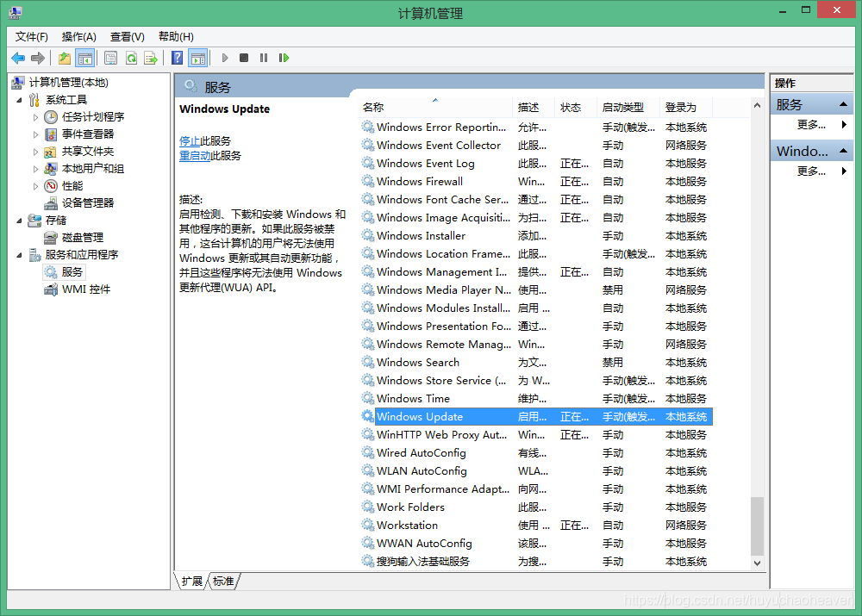Select the Windows Firewall service row

point(536,181)
